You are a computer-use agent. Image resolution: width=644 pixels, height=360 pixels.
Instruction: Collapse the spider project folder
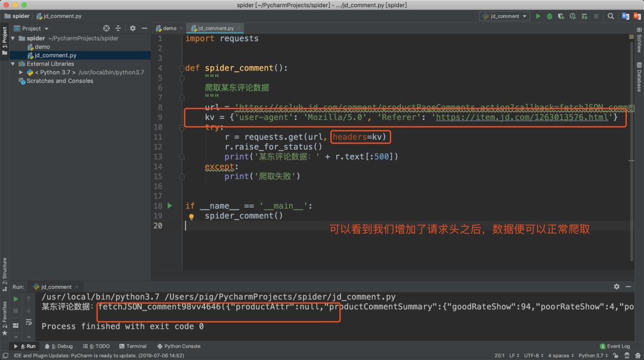coord(14,38)
